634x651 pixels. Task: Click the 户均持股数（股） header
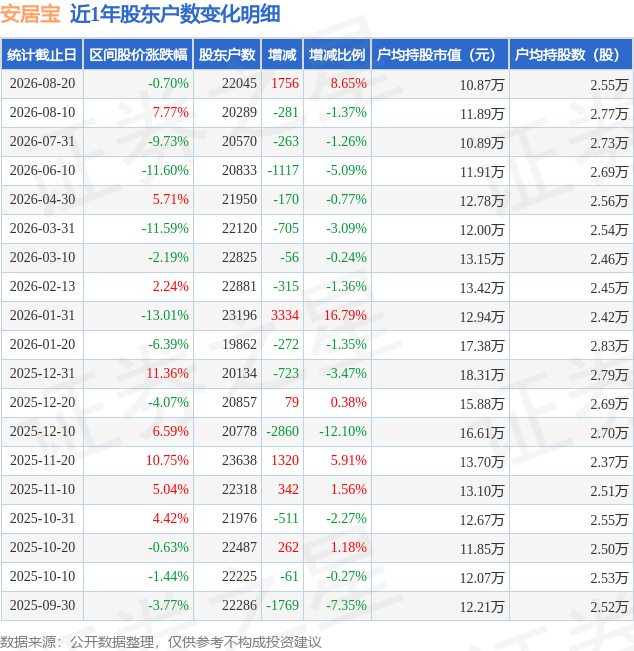point(571,54)
